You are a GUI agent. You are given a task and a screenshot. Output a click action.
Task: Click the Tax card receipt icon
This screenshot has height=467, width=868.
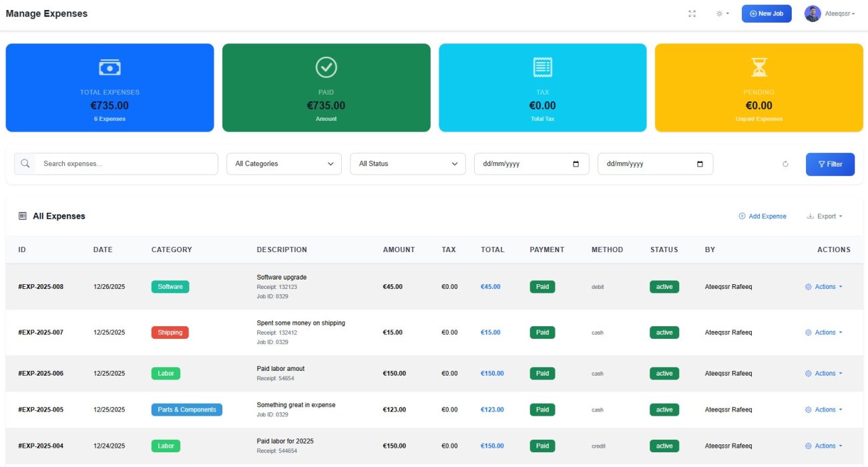542,67
